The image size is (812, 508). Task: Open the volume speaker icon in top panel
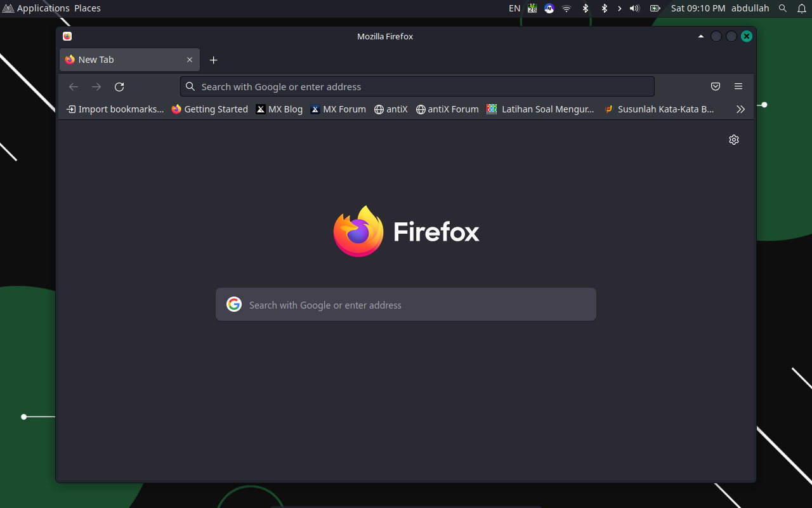(634, 8)
